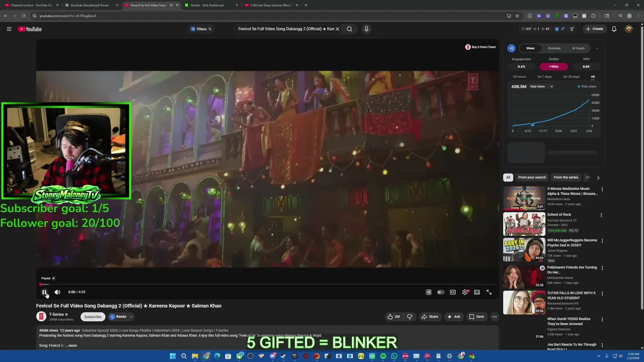This screenshot has width=644, height=362.
Task: Open the Filters dropdown beside search
Action: [x=201, y=29]
